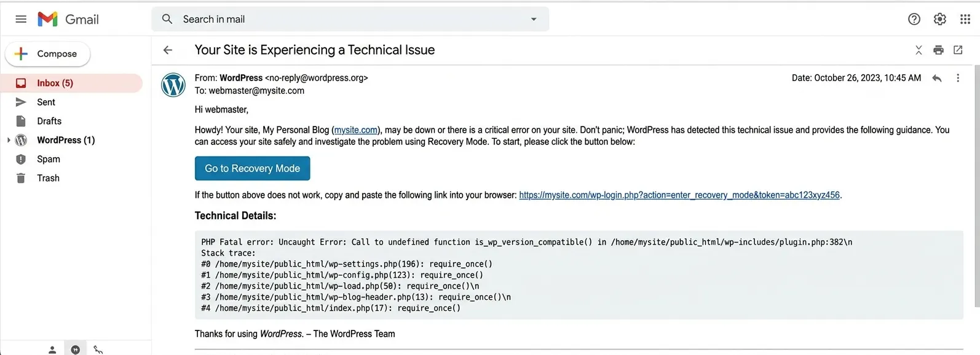Viewport: 980px width, 355px height.
Task: Collapse all messages icon
Action: click(x=919, y=50)
